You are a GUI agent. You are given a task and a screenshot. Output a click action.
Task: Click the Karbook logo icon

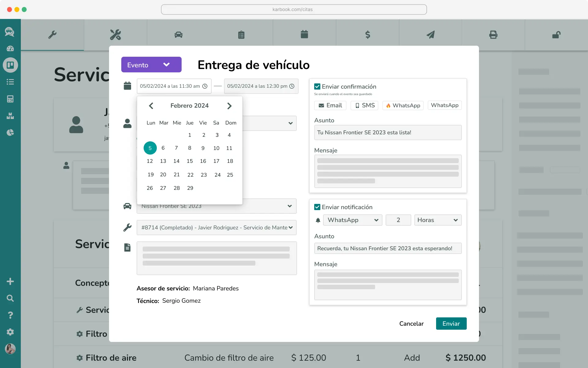click(9, 32)
